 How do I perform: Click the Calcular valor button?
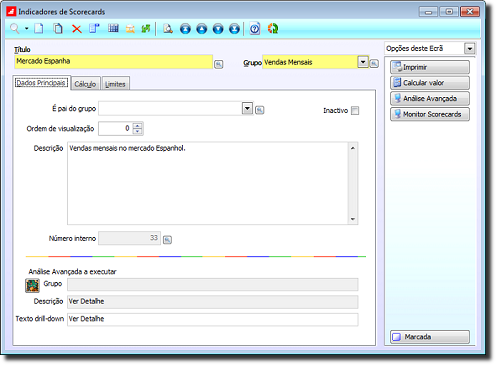click(430, 83)
